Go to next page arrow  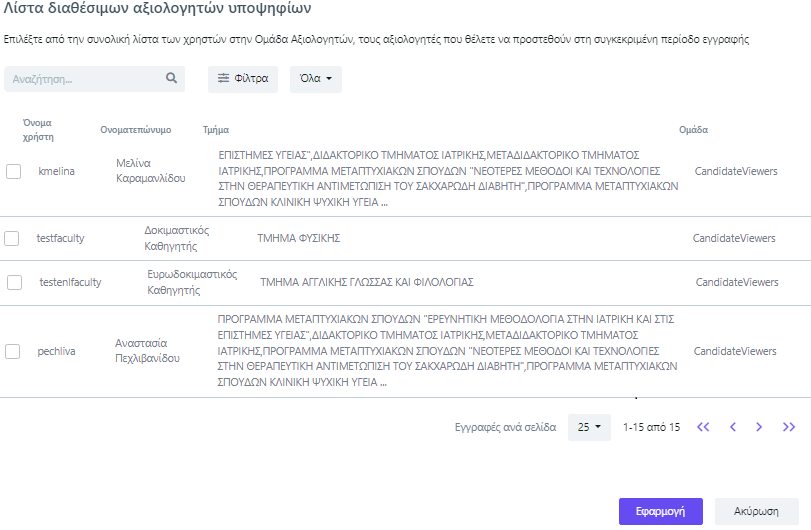point(759,427)
